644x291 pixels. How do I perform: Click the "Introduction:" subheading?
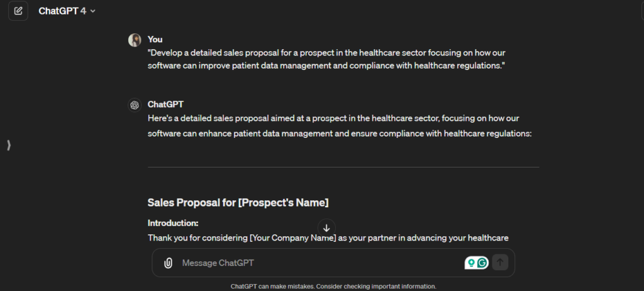tap(173, 222)
